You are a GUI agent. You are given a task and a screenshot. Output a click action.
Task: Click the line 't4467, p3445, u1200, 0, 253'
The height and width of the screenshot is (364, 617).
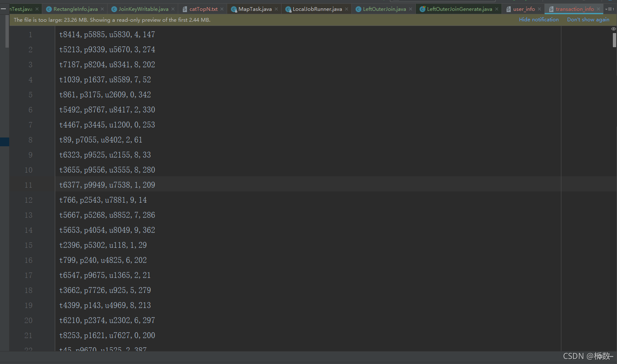tap(107, 125)
